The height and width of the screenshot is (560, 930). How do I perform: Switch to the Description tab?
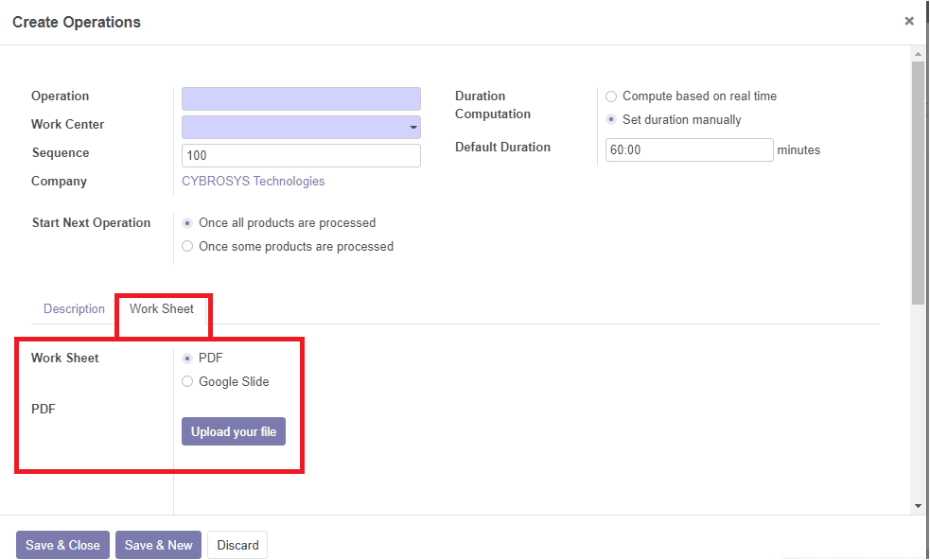[74, 309]
